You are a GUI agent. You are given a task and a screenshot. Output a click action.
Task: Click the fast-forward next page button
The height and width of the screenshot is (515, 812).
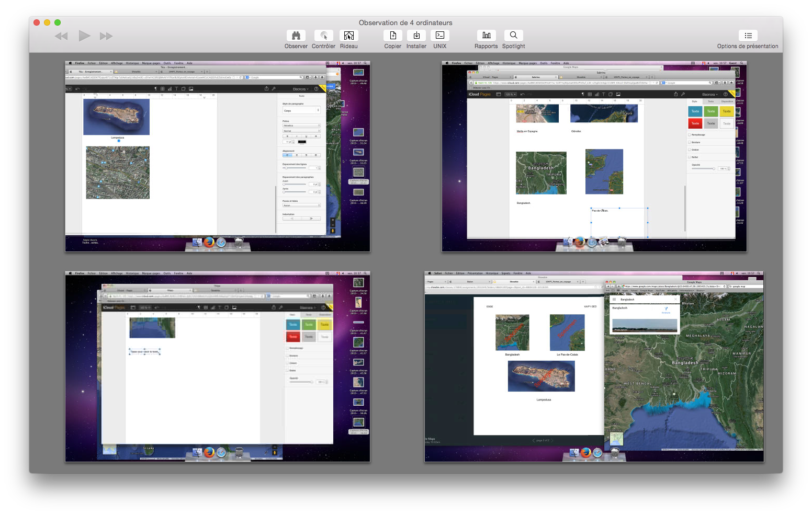(106, 36)
